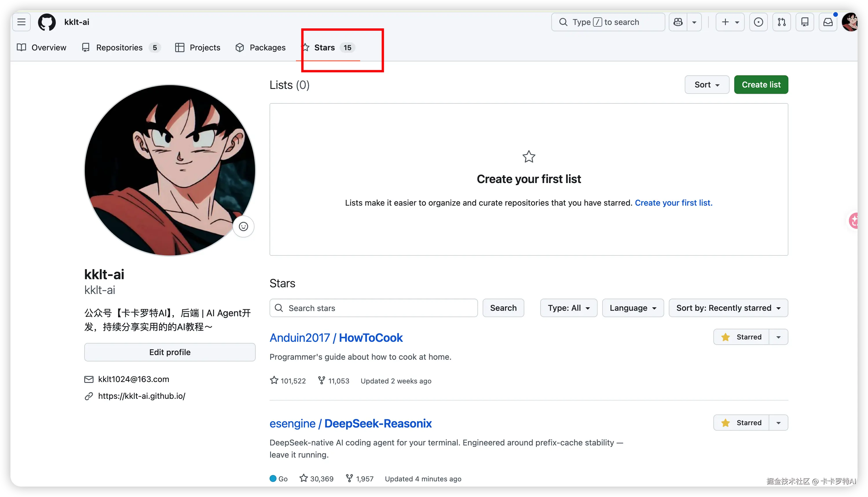Go to GitHub homepage via Octocat logo

click(x=47, y=22)
